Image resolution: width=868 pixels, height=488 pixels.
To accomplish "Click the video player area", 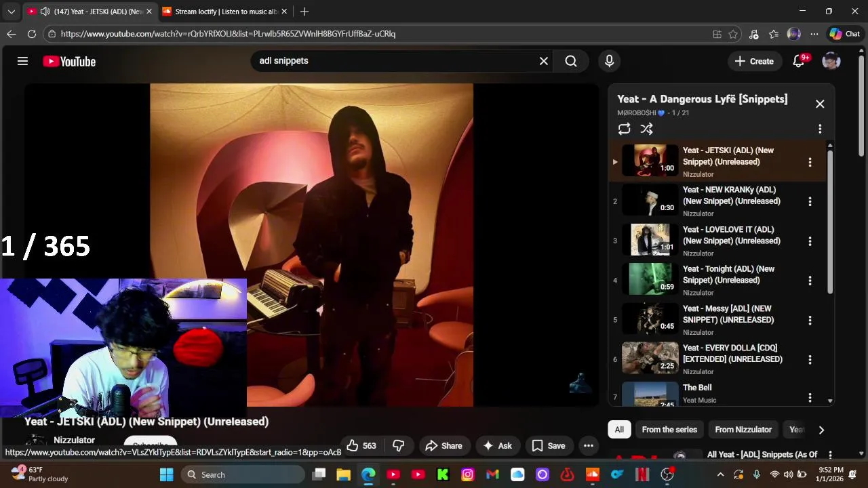I will tap(311, 245).
